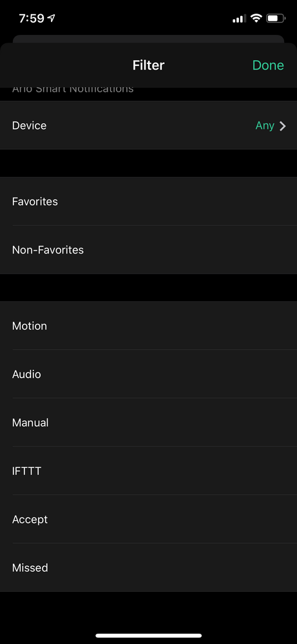Tap the 7:59 clock in the status bar
297x644 pixels.
(x=32, y=18)
